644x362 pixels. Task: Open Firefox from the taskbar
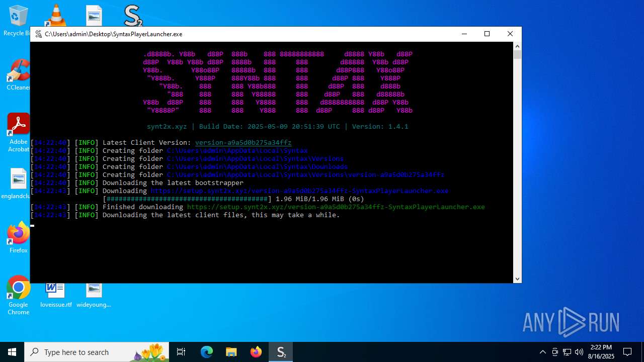tap(256, 352)
